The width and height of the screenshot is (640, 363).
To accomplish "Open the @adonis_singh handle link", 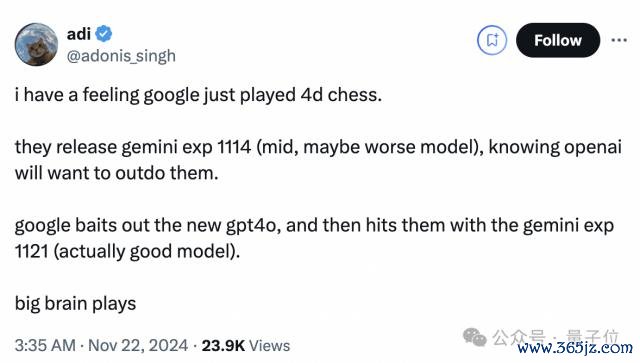I will coord(121,56).
